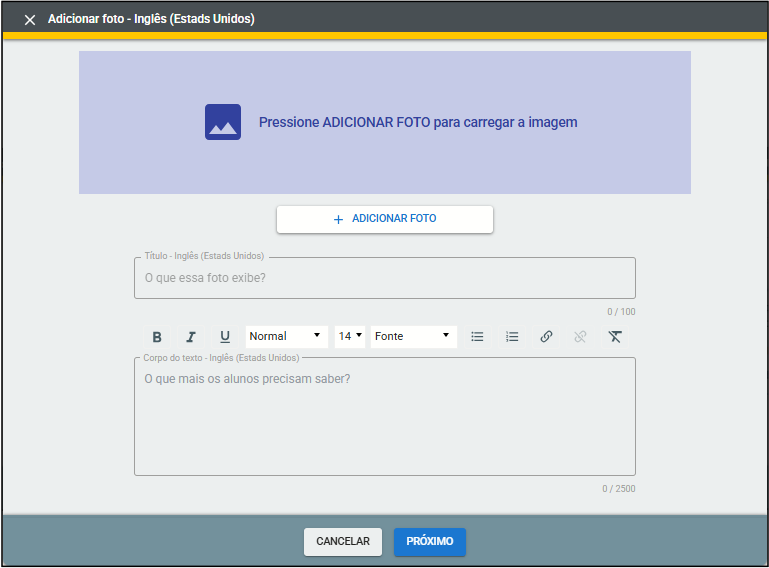
Task: Insert a hyperlink with the link icon
Action: 546,337
